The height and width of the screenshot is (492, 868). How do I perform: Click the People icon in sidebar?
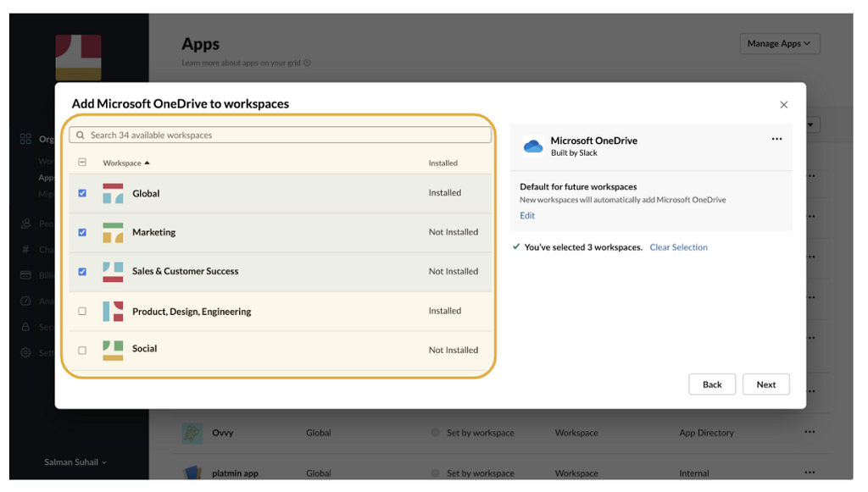25,224
